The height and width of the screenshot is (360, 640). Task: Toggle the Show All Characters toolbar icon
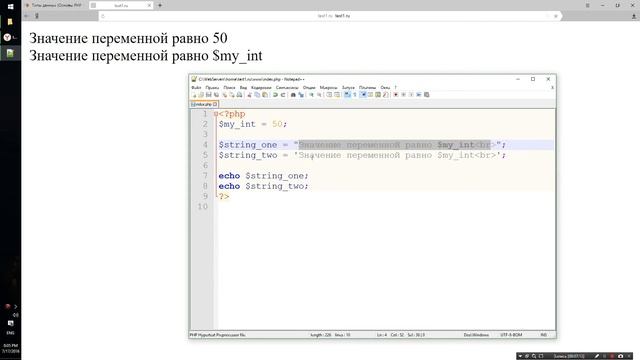pyautogui.click(x=355, y=95)
